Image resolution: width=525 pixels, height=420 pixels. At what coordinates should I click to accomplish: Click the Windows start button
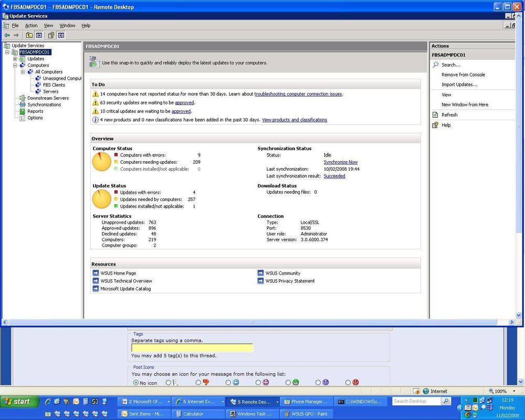point(19,402)
